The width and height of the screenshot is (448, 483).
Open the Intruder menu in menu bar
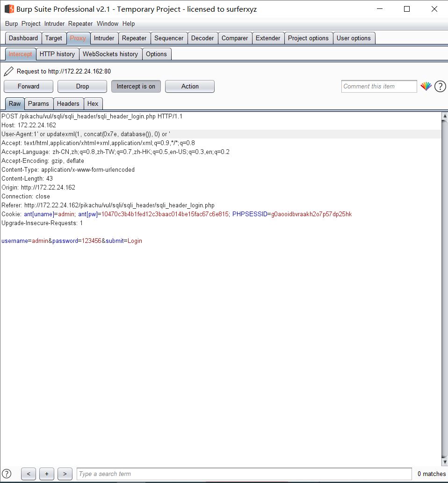[x=54, y=24]
